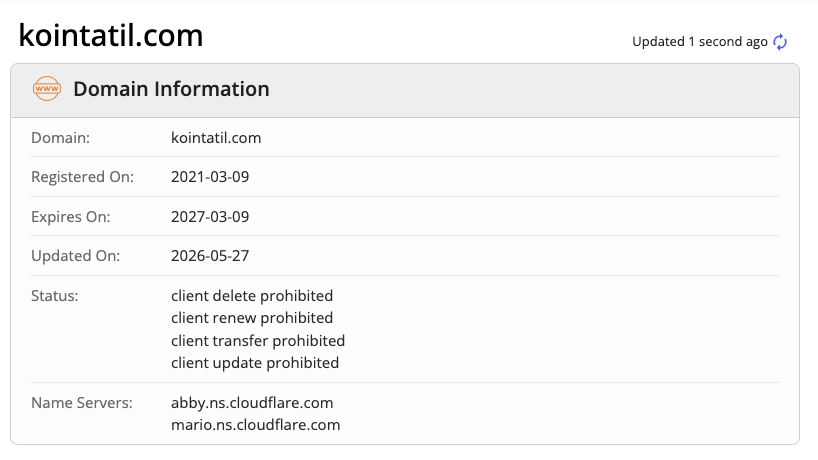Viewport: 818px width, 460px height.
Task: Click mario.ns.cloudflare.com name server
Action: click(x=255, y=425)
